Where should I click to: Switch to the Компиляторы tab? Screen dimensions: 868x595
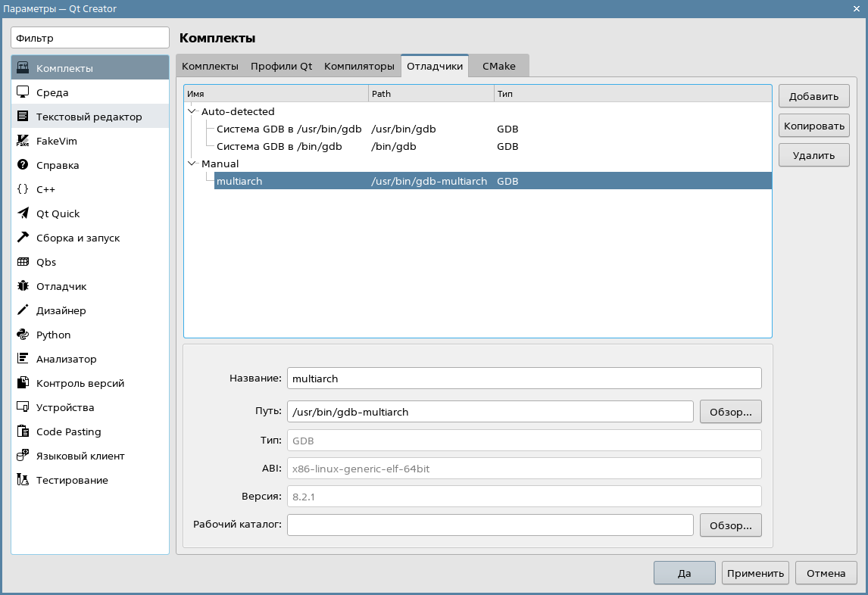[x=359, y=66]
